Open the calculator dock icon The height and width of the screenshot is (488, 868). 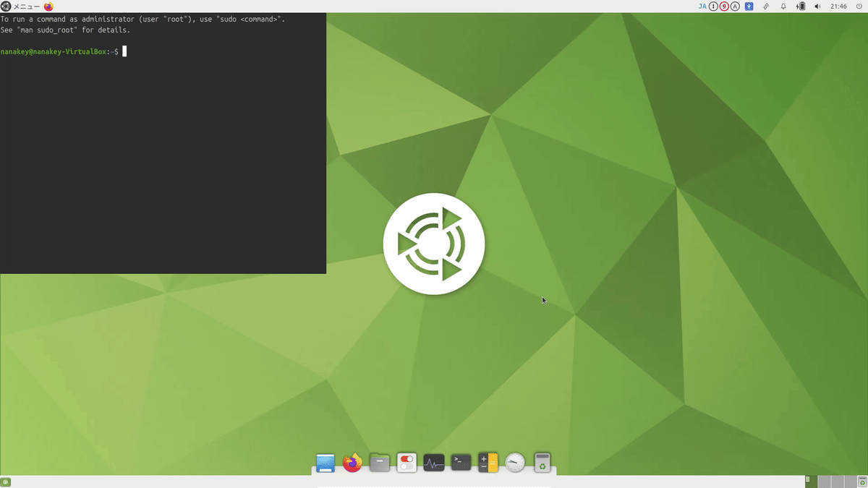point(488,463)
